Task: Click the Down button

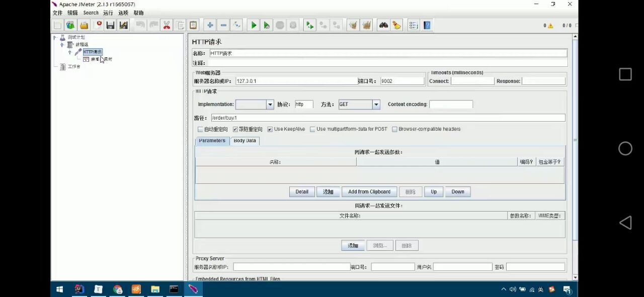Action: point(458,192)
